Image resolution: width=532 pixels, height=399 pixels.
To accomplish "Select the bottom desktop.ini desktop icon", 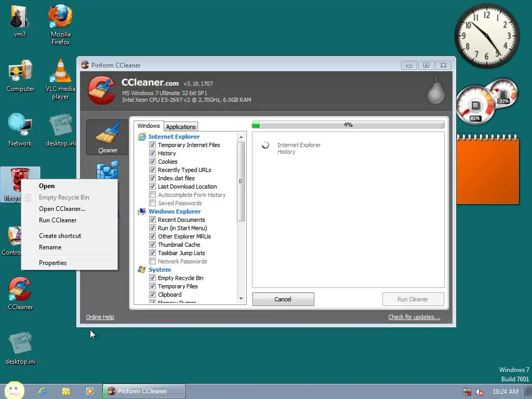I will 20,348.
